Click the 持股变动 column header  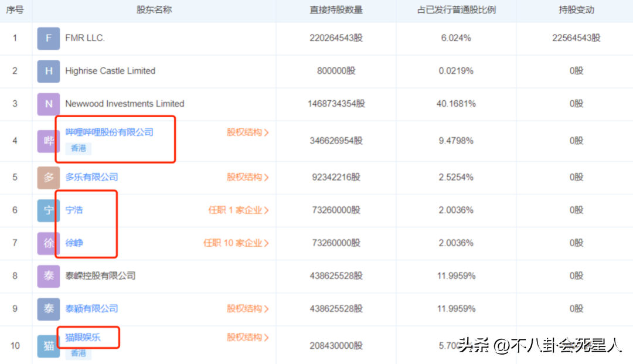(577, 10)
